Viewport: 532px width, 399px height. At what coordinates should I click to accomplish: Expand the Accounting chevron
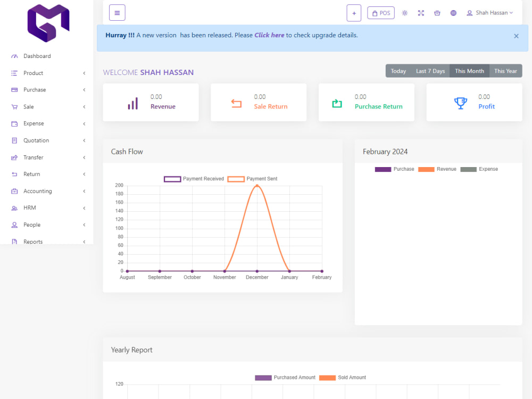pyautogui.click(x=84, y=191)
